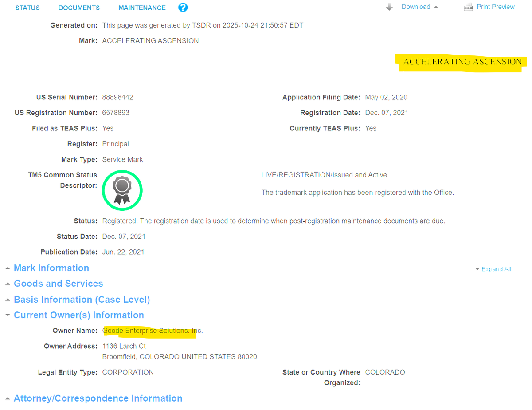The width and height of the screenshot is (532, 410).
Task: Click the owner name Goode Enterprise Solutions, Inc.
Action: pos(153,331)
